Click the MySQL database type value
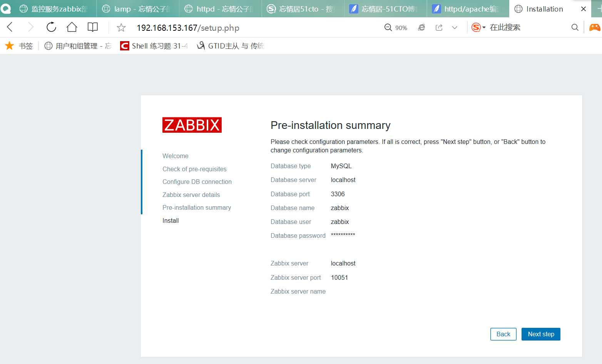This screenshot has width=602, height=364. pos(341,166)
